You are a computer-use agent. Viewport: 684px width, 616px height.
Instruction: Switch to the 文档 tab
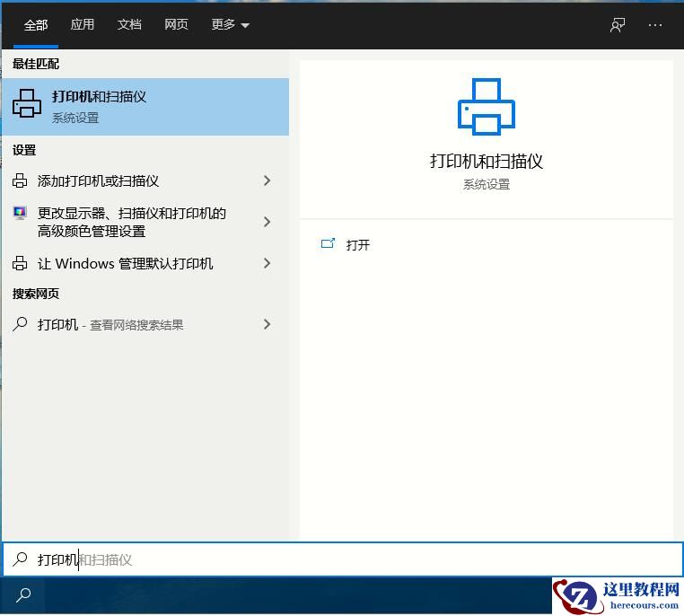pyautogui.click(x=129, y=24)
